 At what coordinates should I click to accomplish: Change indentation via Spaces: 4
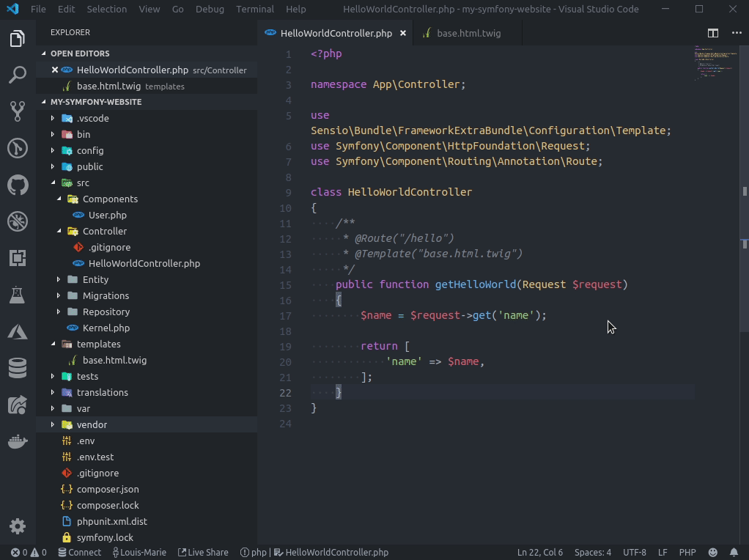593,553
